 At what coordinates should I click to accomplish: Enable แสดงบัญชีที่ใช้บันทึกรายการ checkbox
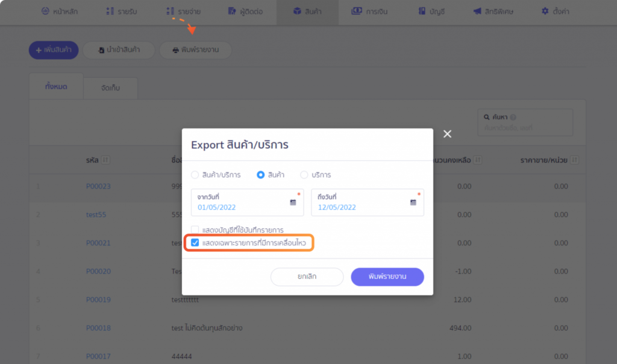pyautogui.click(x=195, y=230)
